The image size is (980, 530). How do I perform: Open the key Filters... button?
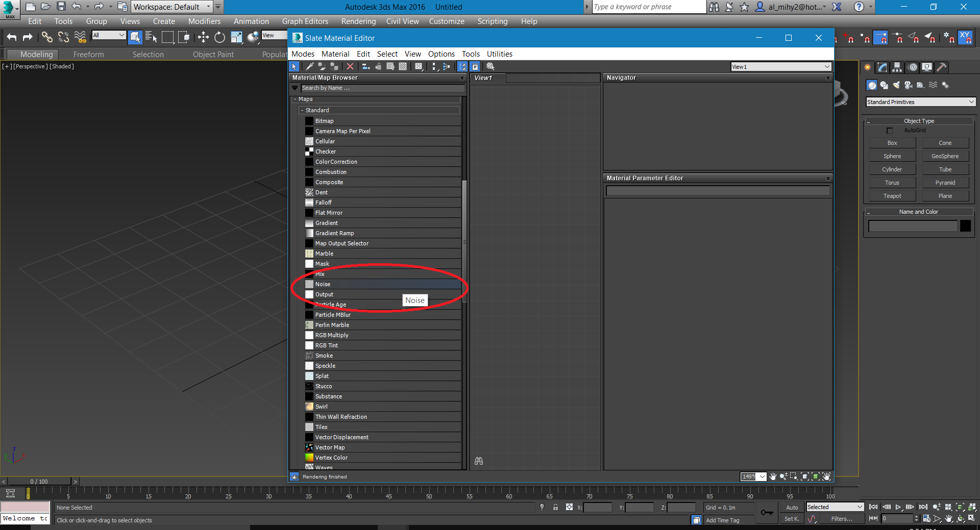tap(842, 519)
